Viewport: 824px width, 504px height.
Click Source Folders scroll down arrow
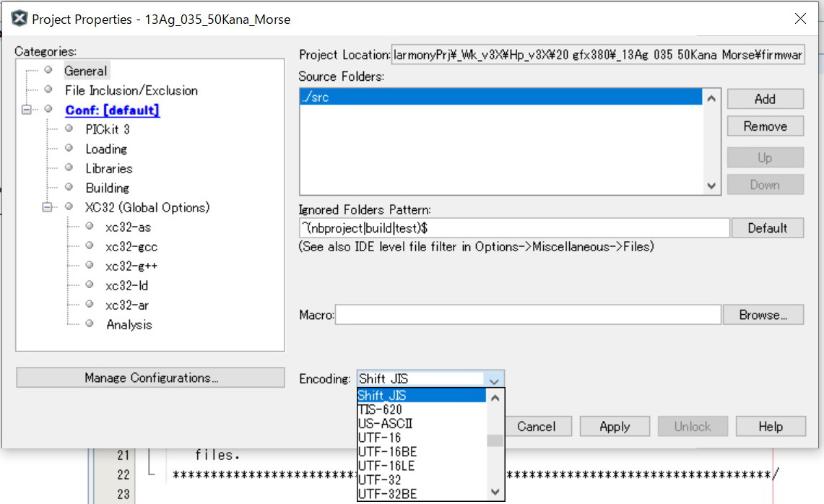711,186
